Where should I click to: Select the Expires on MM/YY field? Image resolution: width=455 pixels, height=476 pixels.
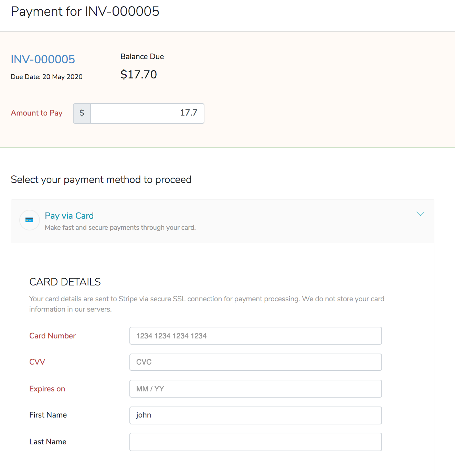click(255, 389)
